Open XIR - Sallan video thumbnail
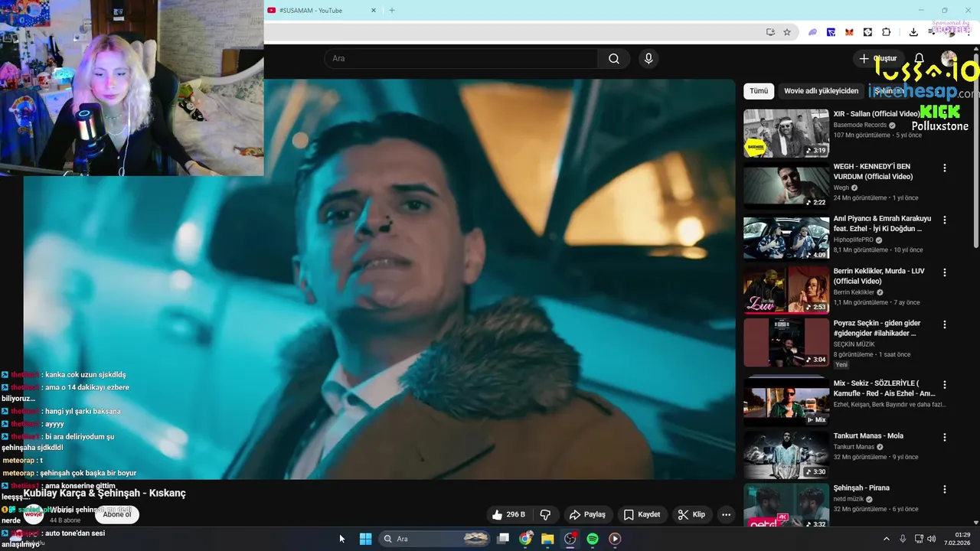980x551 pixels. pyautogui.click(x=786, y=133)
